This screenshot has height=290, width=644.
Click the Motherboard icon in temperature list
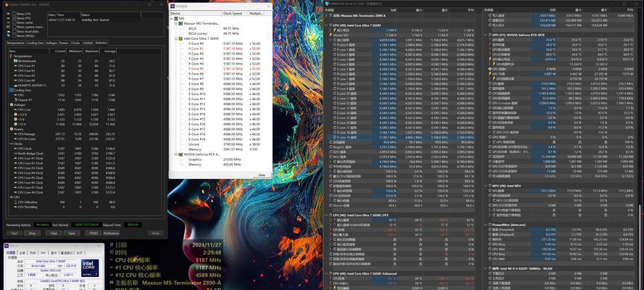[16, 61]
